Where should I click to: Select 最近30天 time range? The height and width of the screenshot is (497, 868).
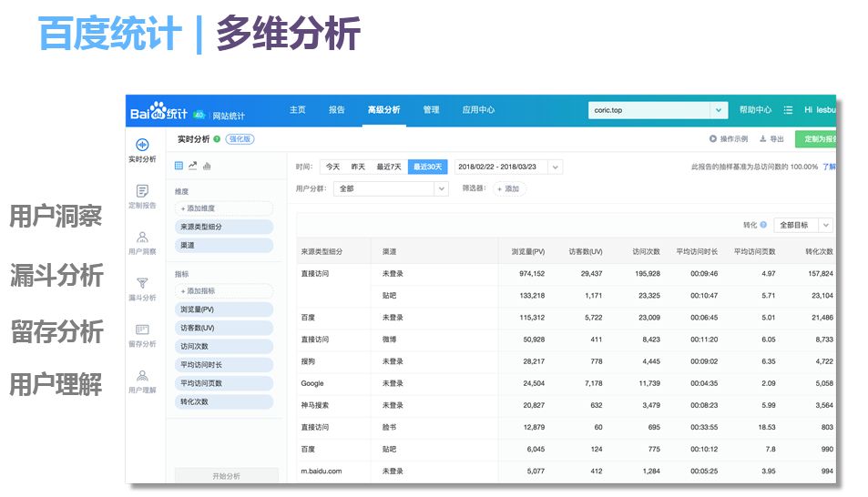tap(427, 167)
